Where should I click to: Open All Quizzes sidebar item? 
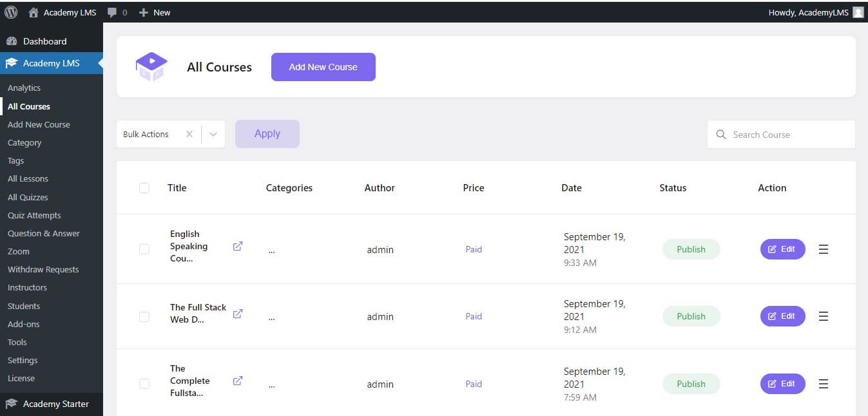28,197
